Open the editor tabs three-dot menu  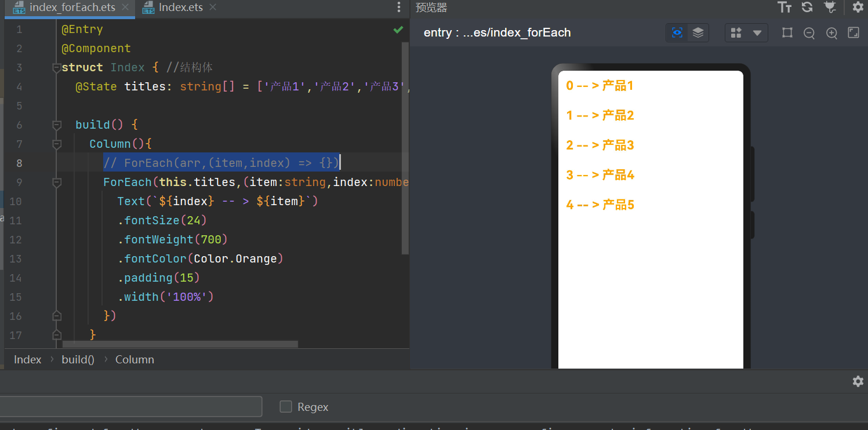(x=398, y=8)
